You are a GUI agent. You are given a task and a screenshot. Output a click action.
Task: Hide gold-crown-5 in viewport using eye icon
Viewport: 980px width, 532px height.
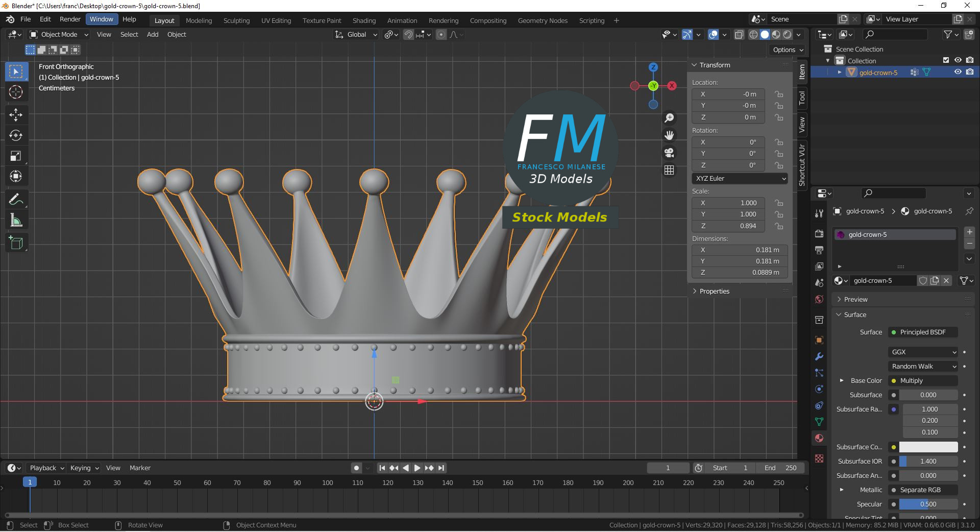click(x=958, y=72)
